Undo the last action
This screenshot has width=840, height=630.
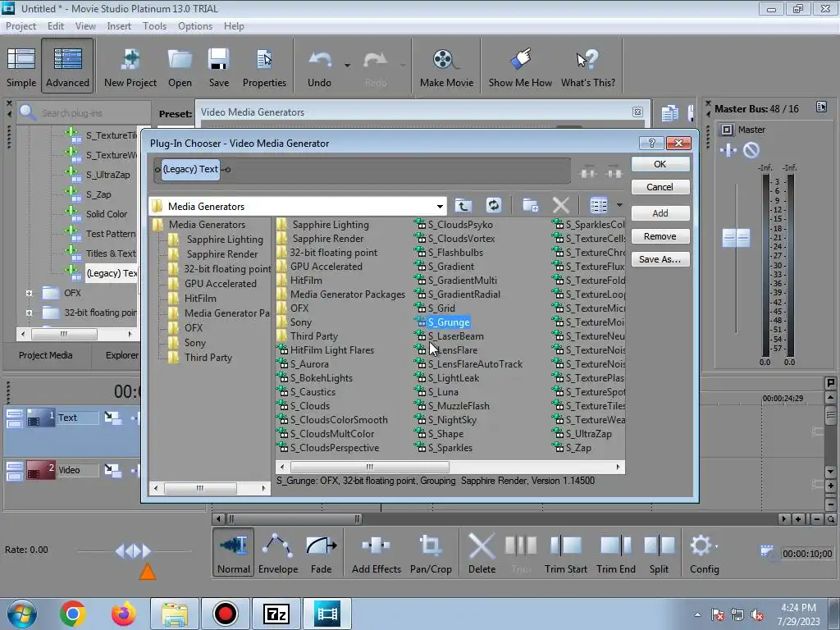(x=320, y=67)
